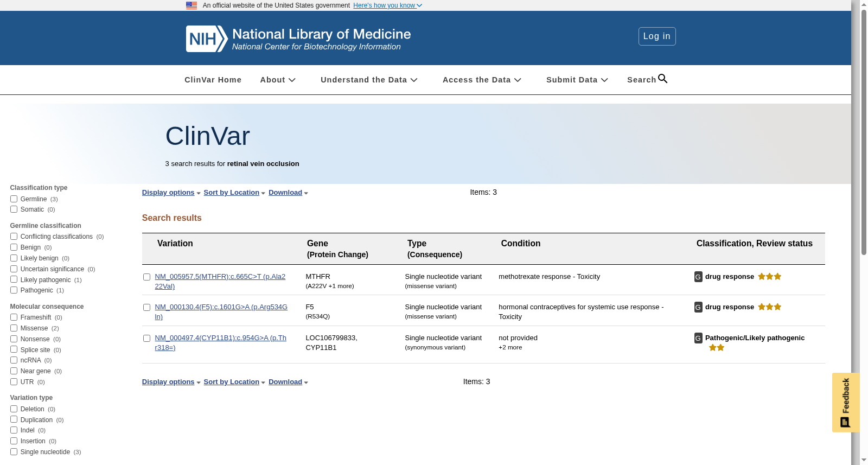Viewport: 868px width, 465px height.
Task: Expand Here's how you know link
Action: point(387,5)
